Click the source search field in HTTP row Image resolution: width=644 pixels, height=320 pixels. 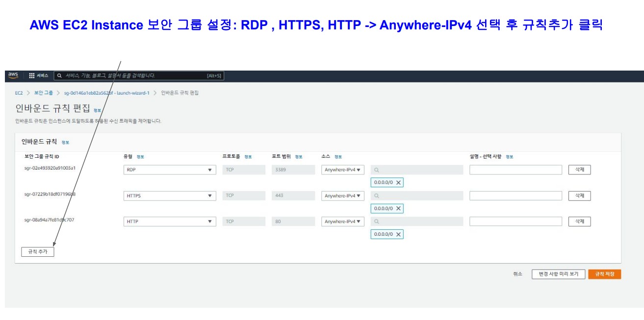pos(417,222)
